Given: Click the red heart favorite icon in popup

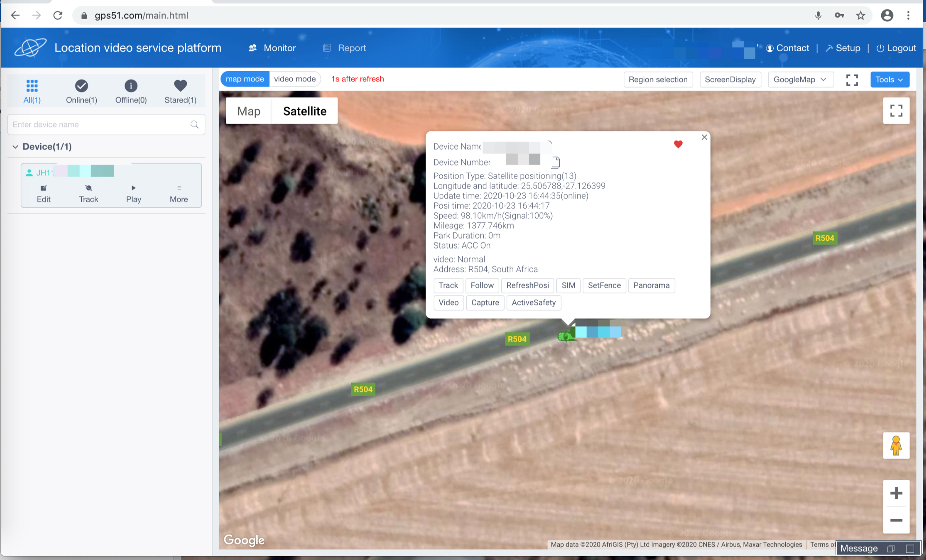Looking at the screenshot, I should [678, 144].
